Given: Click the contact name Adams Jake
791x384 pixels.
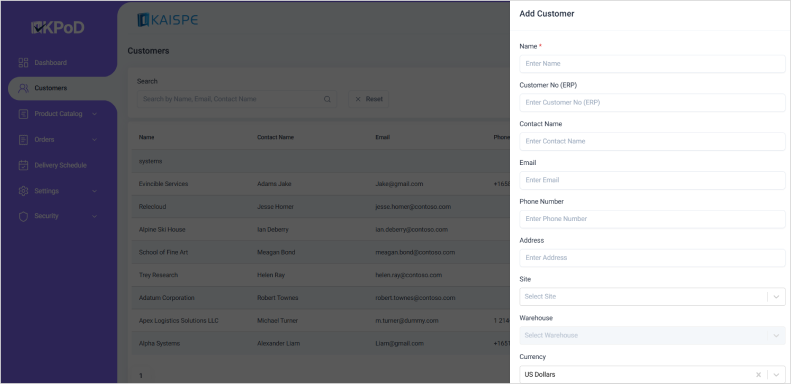Looking at the screenshot, I should tap(274, 184).
